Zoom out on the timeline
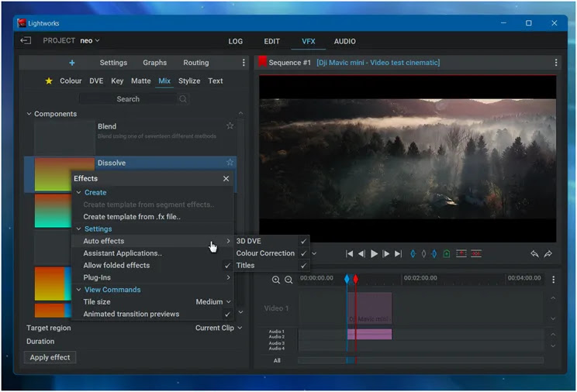 click(x=288, y=280)
